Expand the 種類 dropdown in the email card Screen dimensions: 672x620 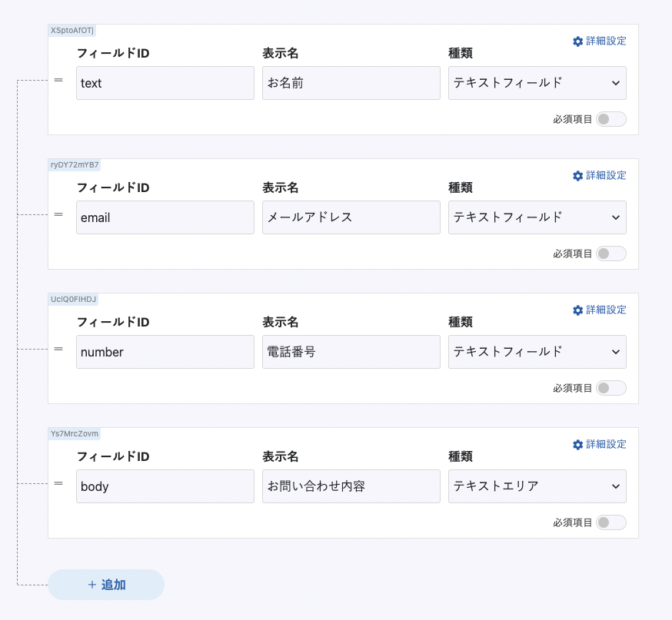click(537, 217)
